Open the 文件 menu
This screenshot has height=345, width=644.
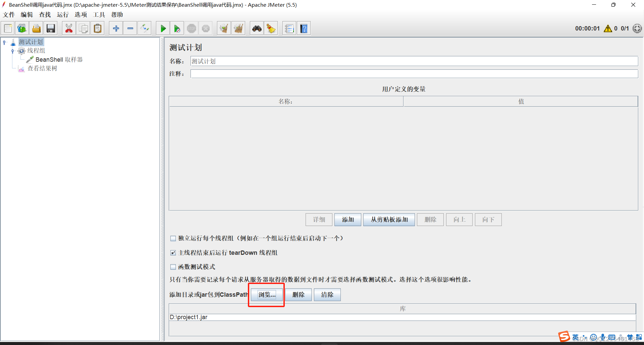click(9, 15)
